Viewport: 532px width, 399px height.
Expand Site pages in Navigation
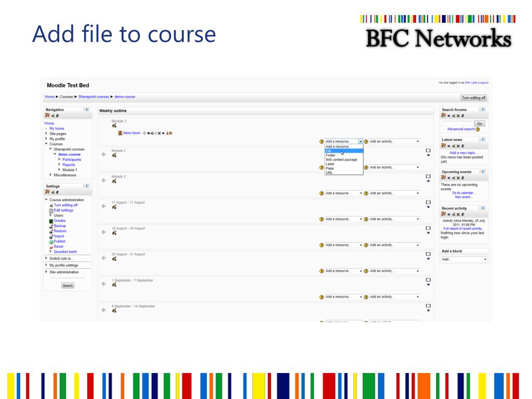pyautogui.click(x=46, y=134)
